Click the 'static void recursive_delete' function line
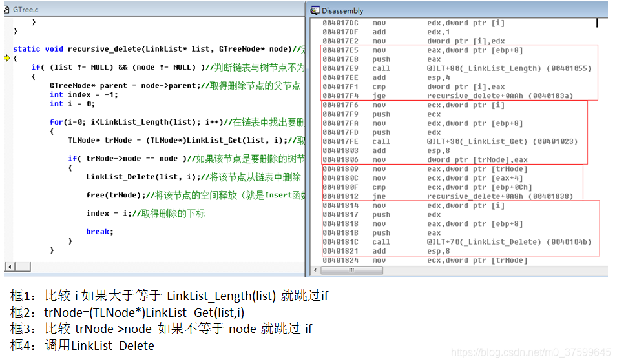617x364 pixels. tap(159, 49)
